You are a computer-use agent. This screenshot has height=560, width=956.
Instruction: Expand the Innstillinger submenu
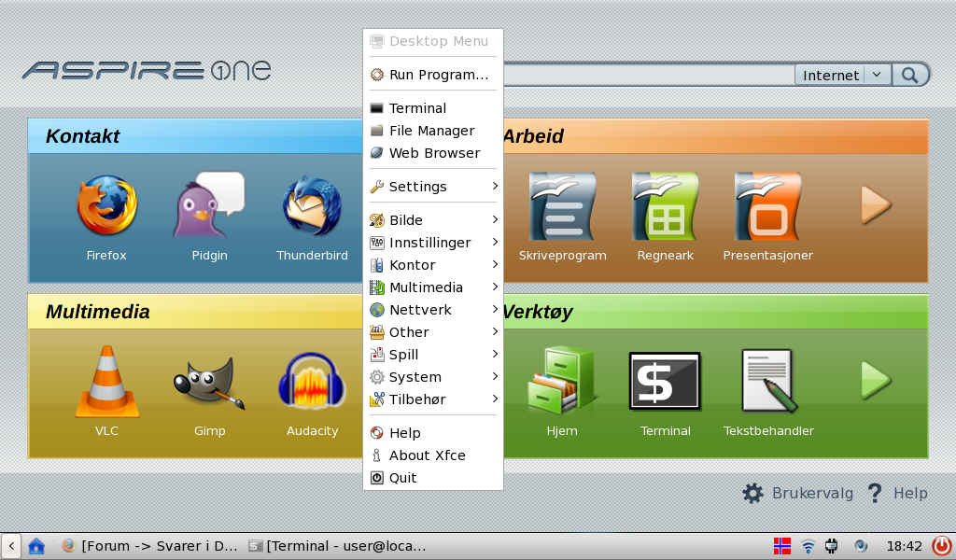tap(433, 243)
